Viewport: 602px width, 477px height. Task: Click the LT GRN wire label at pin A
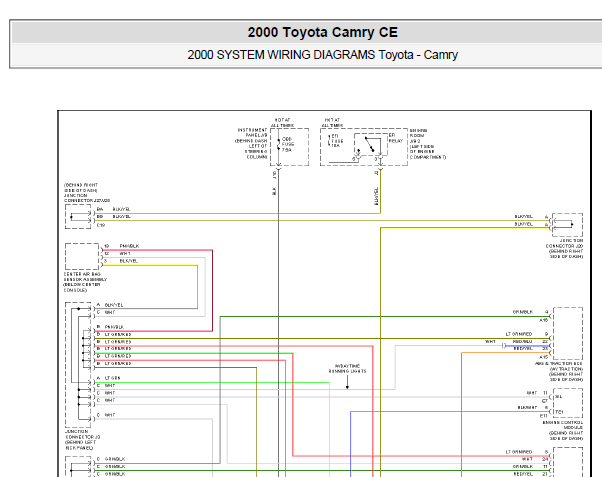(x=112, y=378)
